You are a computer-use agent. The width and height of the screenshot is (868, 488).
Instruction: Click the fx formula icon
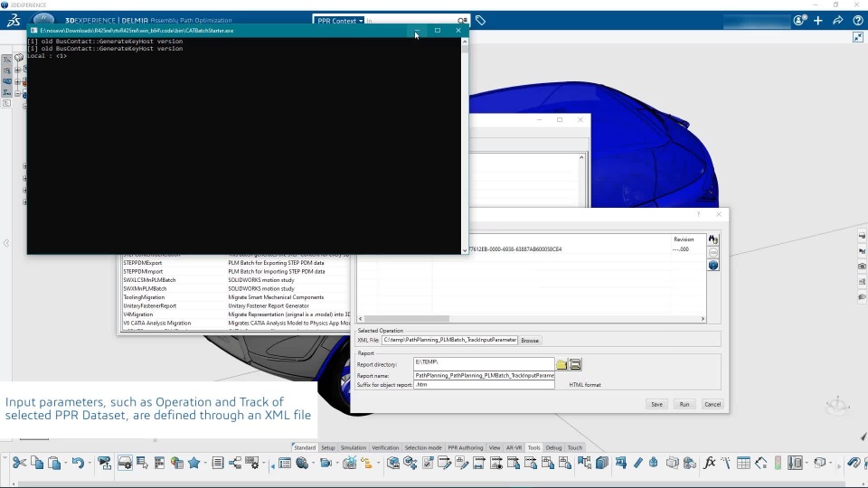709,463
